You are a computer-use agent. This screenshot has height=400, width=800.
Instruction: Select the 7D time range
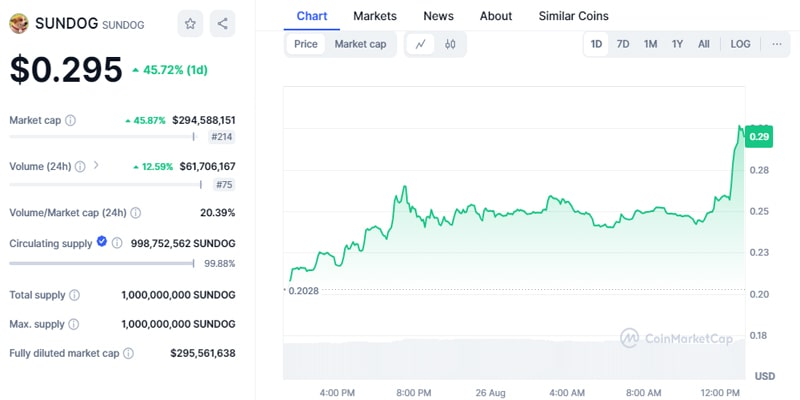(x=623, y=44)
